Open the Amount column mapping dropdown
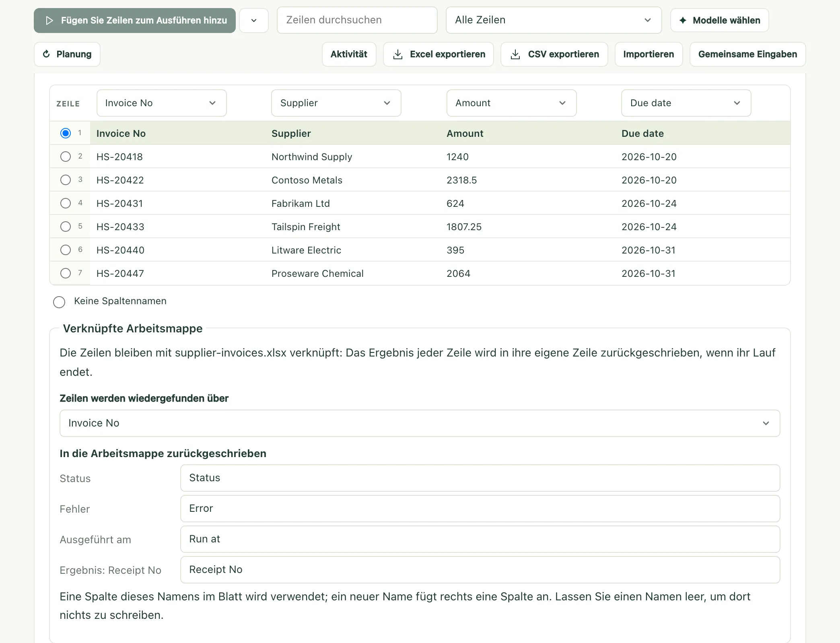The height and width of the screenshot is (643, 840). [x=511, y=103]
